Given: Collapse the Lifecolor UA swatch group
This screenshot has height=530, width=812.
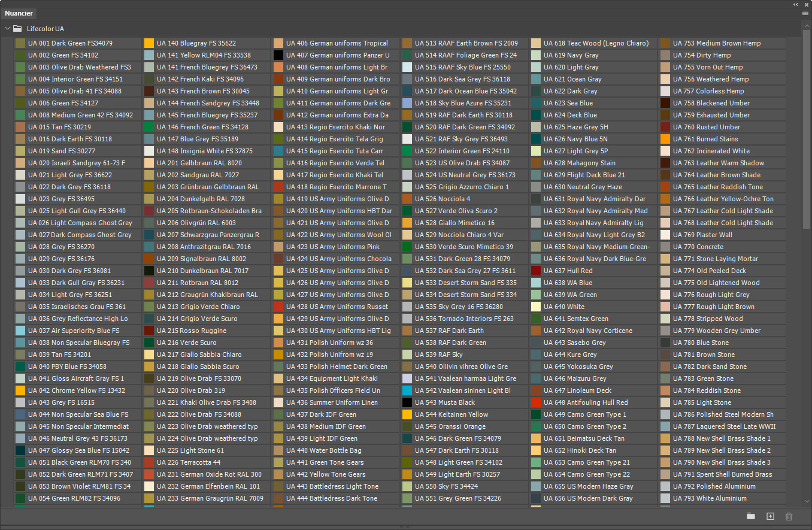Looking at the screenshot, I should [7, 28].
